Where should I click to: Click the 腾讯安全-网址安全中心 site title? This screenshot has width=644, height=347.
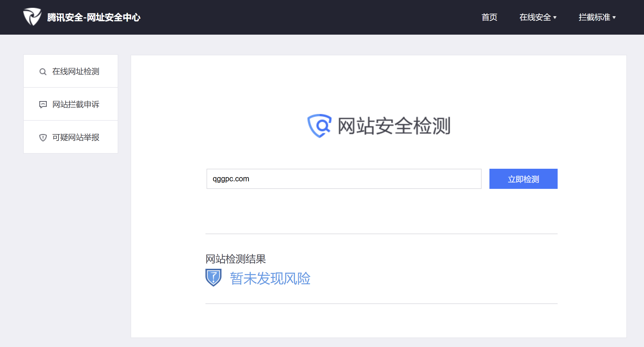click(x=94, y=17)
